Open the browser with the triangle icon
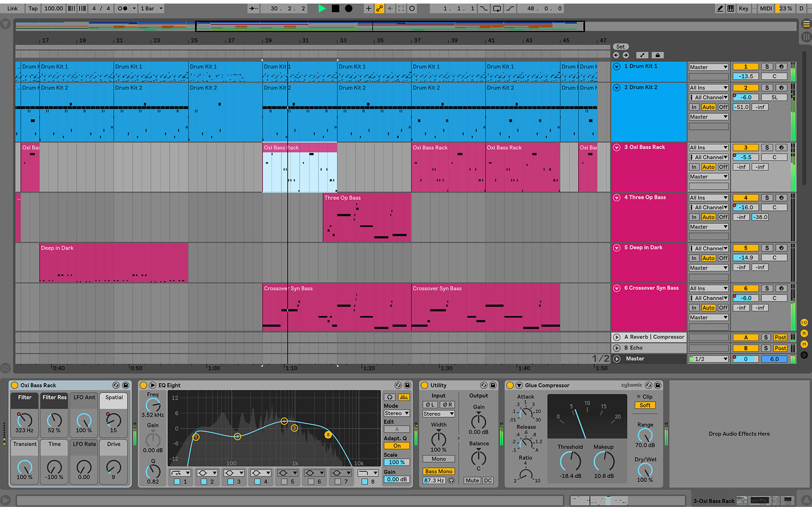The width and height of the screenshot is (812, 511). [x=6, y=24]
